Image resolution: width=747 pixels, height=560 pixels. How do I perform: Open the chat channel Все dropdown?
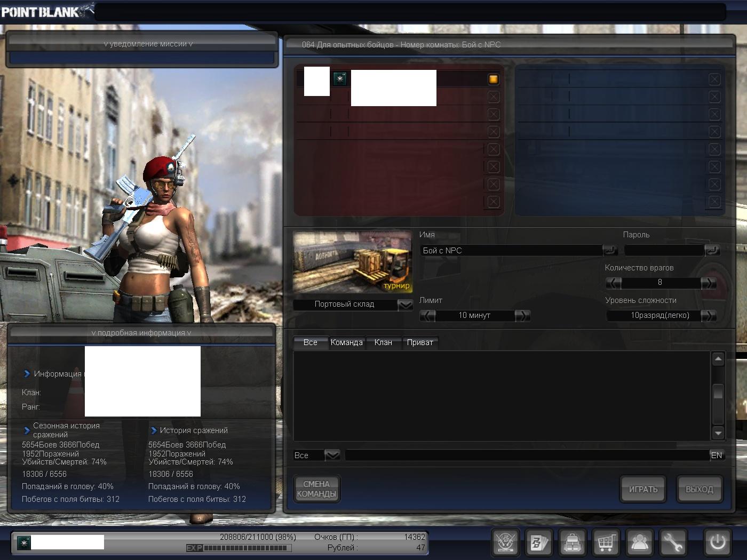coord(332,455)
